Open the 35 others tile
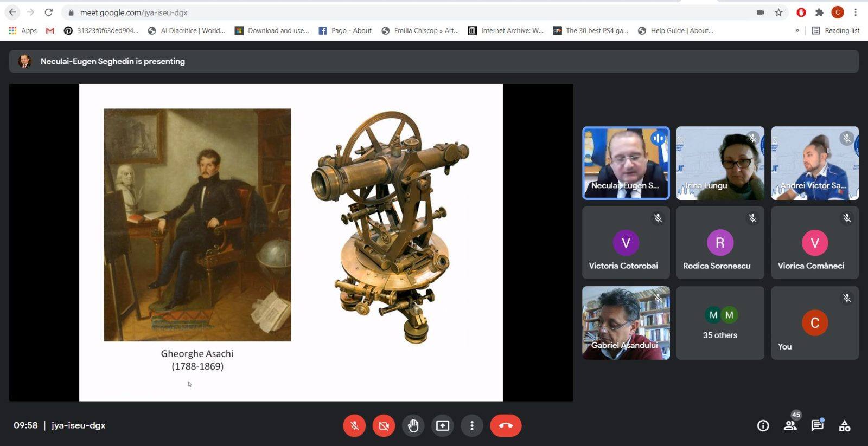Viewport: 868px width, 446px height. pos(720,323)
